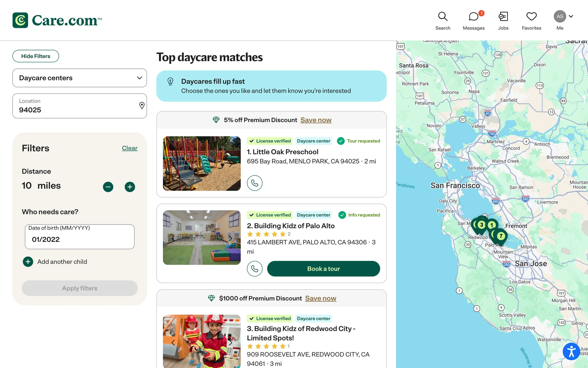Click the location pin in Location field
The width and height of the screenshot is (588, 368).
(x=142, y=105)
